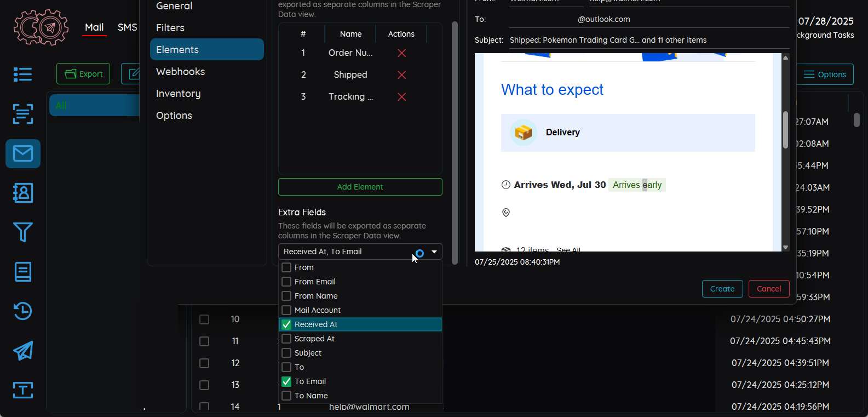Click the Create button
The height and width of the screenshot is (417, 868).
click(722, 289)
